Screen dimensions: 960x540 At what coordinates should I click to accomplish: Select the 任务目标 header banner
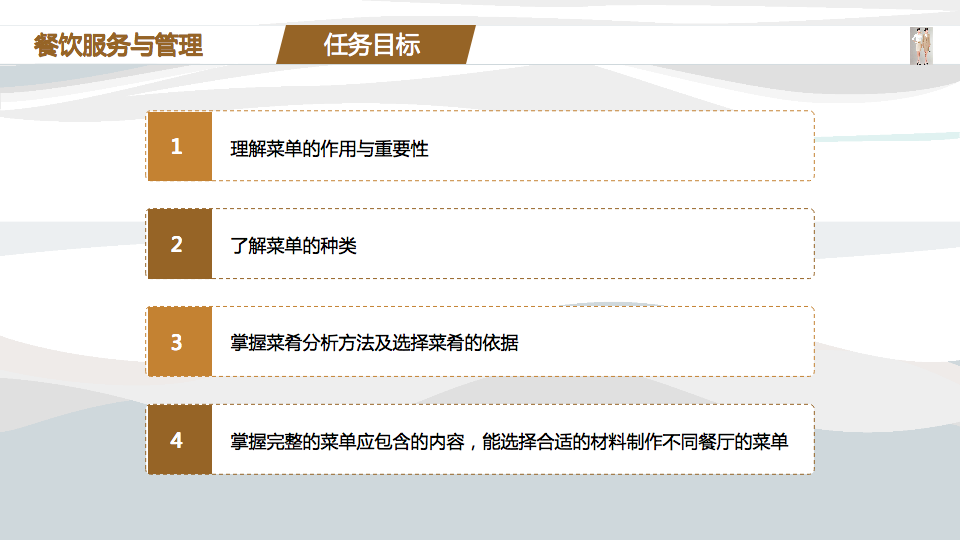point(375,45)
